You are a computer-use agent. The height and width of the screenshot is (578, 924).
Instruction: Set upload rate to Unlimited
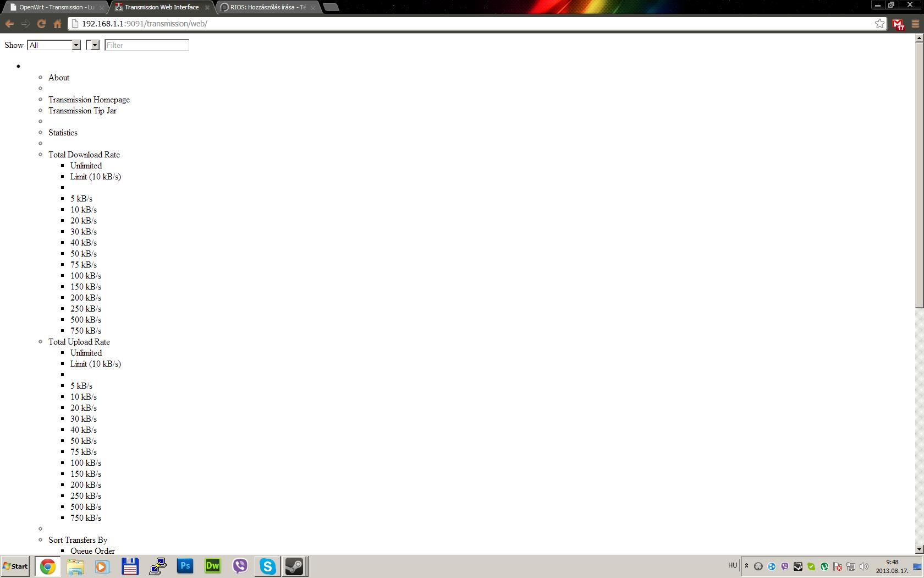click(x=86, y=353)
